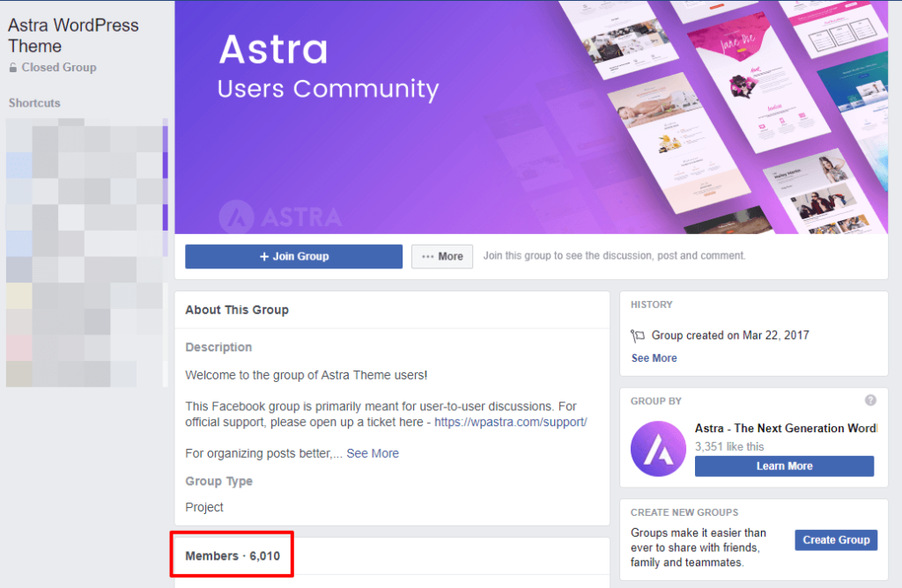Click the Project group type text
This screenshot has height=588, width=902.
click(x=204, y=507)
